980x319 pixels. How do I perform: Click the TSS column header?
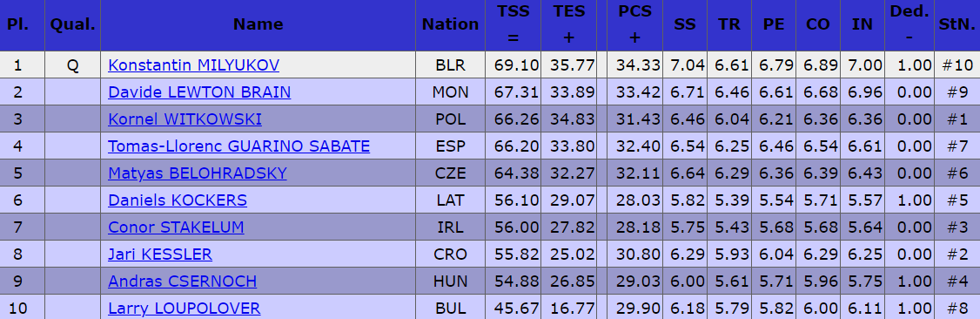[x=513, y=25]
